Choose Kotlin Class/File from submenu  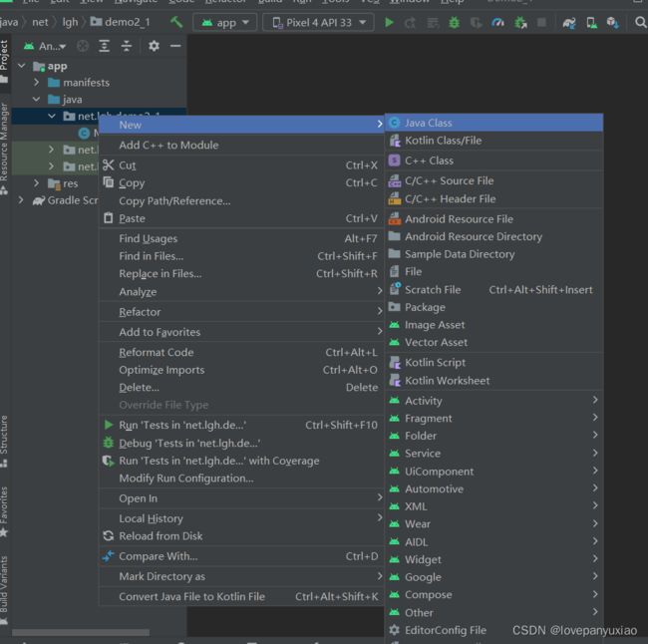click(x=493, y=141)
